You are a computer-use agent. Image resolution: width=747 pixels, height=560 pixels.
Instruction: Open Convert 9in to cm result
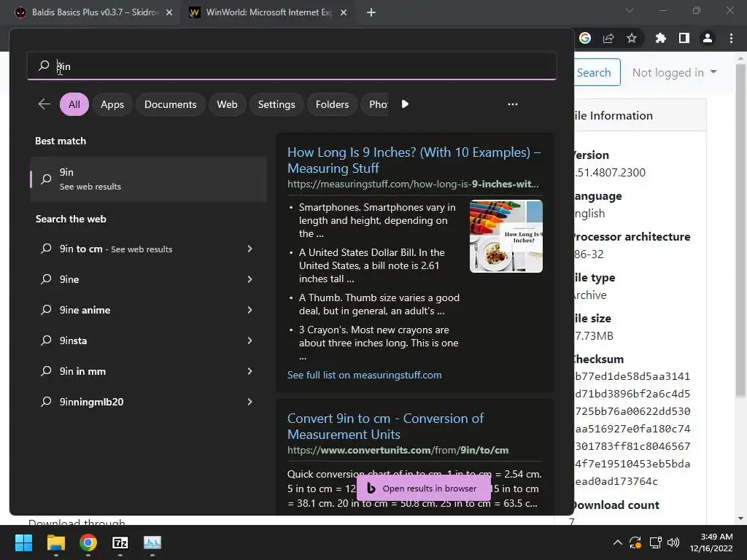pyautogui.click(x=385, y=426)
